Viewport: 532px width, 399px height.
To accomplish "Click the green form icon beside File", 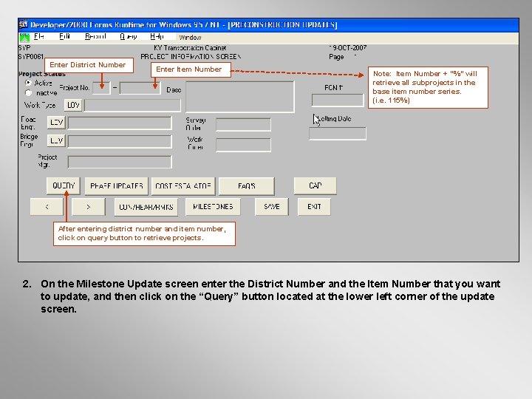I will (24, 38).
